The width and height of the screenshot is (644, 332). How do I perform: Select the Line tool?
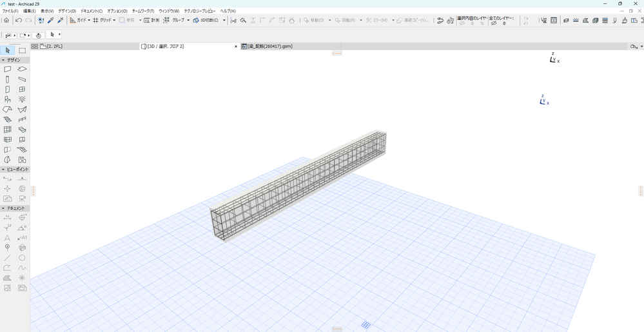coord(7,258)
